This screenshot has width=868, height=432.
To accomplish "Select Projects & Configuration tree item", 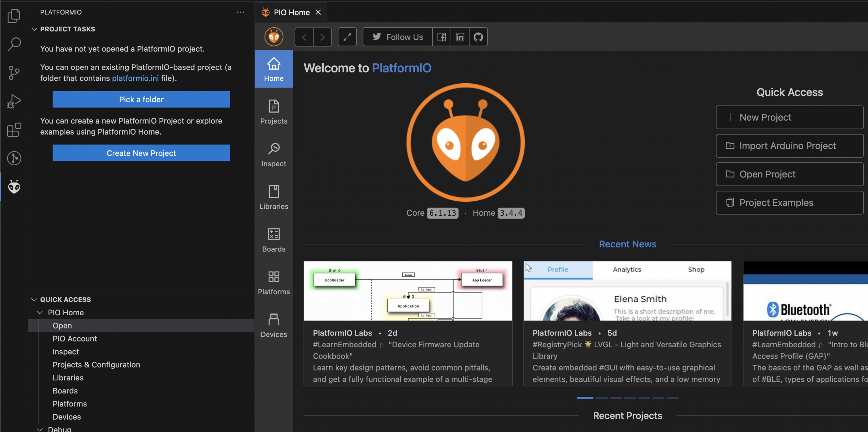I will coord(96,364).
